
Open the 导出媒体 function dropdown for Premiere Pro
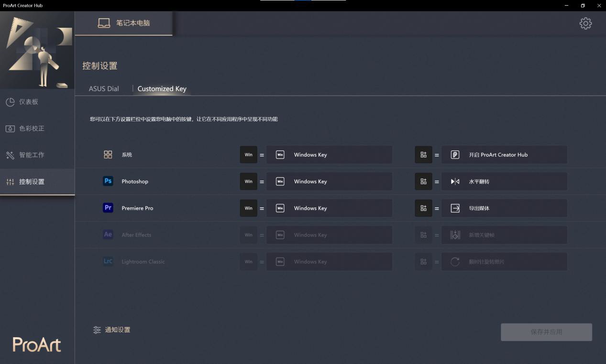pyautogui.click(x=504, y=208)
